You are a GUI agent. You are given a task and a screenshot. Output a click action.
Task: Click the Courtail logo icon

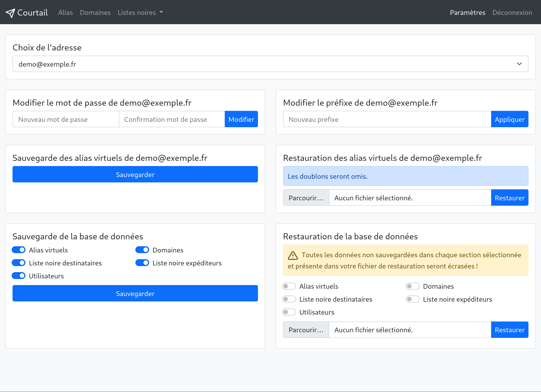(x=11, y=12)
